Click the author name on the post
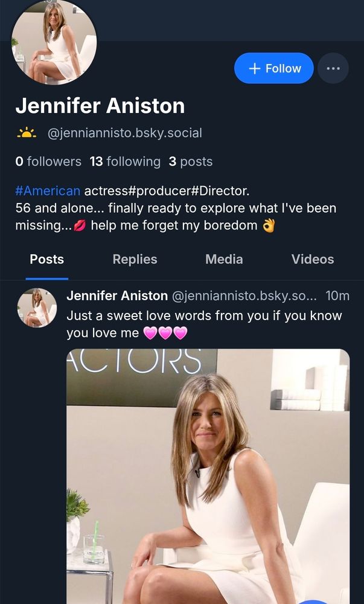Viewport: 364px width, 604px height. point(117,295)
